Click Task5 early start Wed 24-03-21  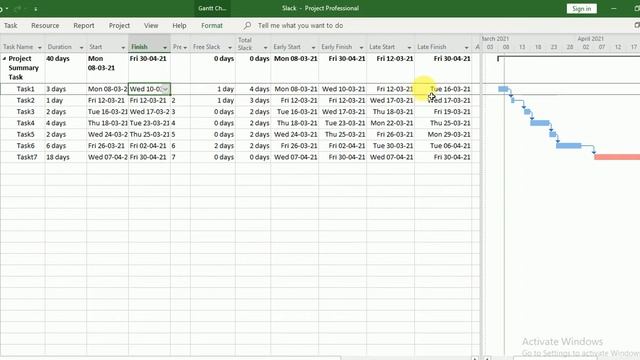[295, 134]
